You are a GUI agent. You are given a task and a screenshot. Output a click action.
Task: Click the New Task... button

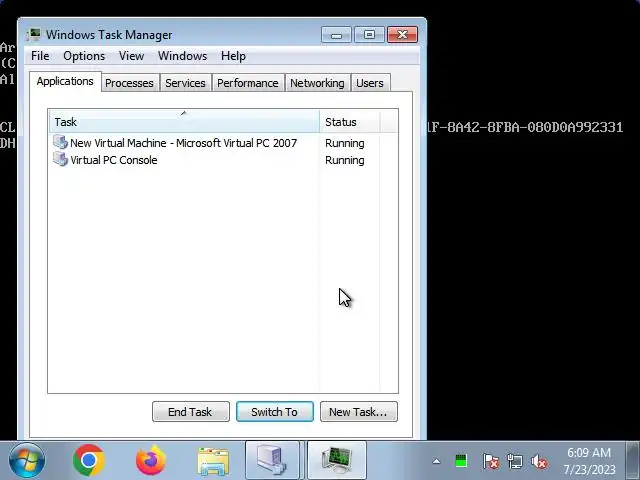coord(358,412)
